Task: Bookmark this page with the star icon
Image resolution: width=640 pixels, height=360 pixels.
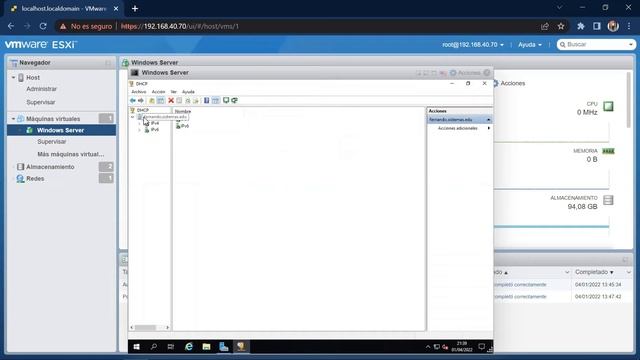Action: tap(561, 26)
